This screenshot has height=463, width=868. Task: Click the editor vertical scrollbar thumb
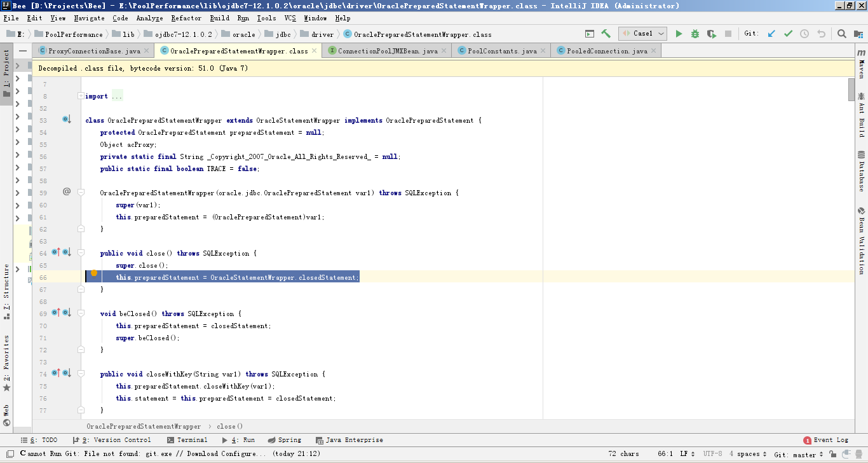[851, 89]
